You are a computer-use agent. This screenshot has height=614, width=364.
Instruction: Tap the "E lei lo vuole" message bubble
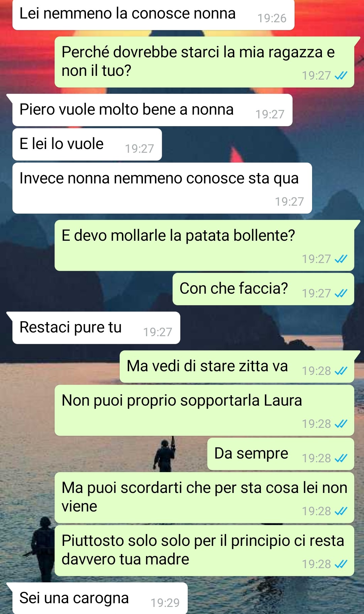click(87, 144)
